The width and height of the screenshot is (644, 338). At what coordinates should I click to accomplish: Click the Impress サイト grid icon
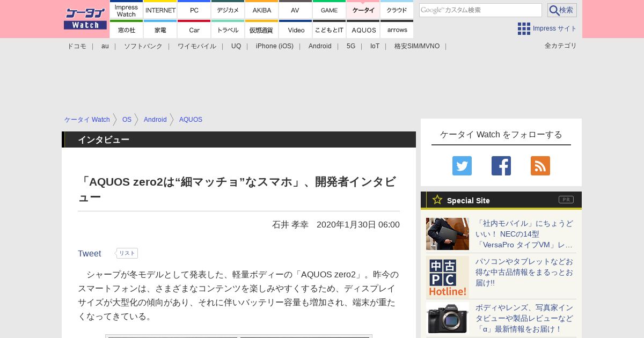coord(524,28)
